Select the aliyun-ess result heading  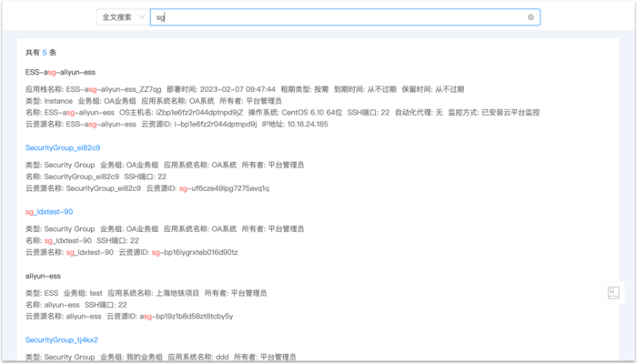pos(44,275)
